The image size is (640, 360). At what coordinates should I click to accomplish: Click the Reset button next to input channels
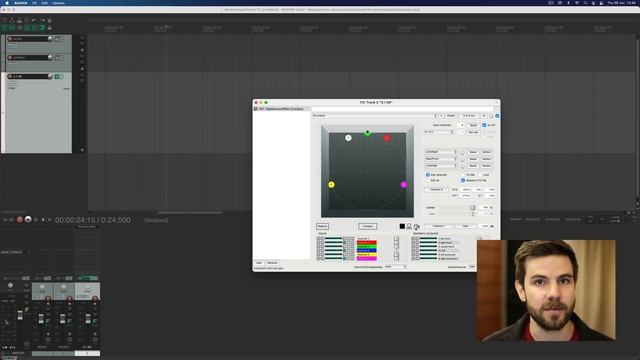click(x=473, y=125)
